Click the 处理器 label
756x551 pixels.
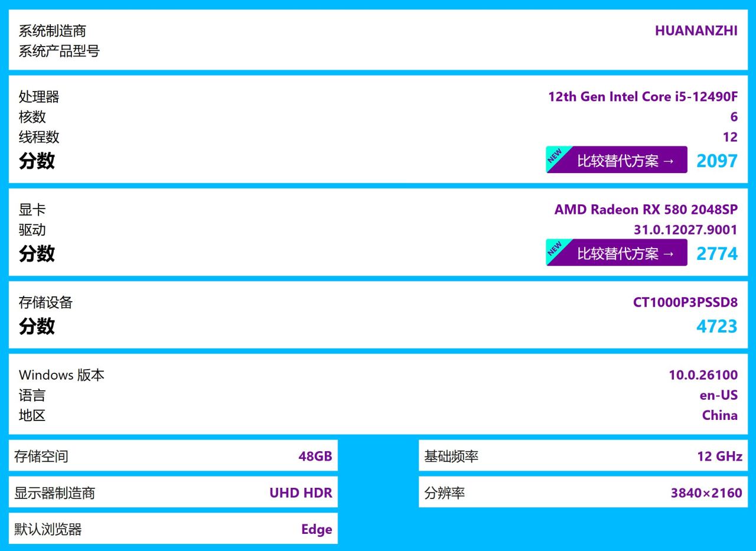point(39,97)
